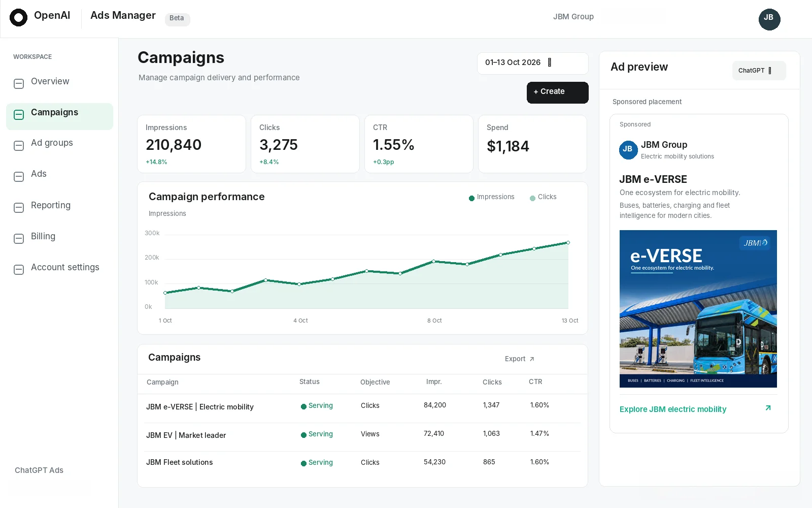812x508 pixels.
Task: Click Serving status for JBM Fleet solutions row
Action: (317, 463)
